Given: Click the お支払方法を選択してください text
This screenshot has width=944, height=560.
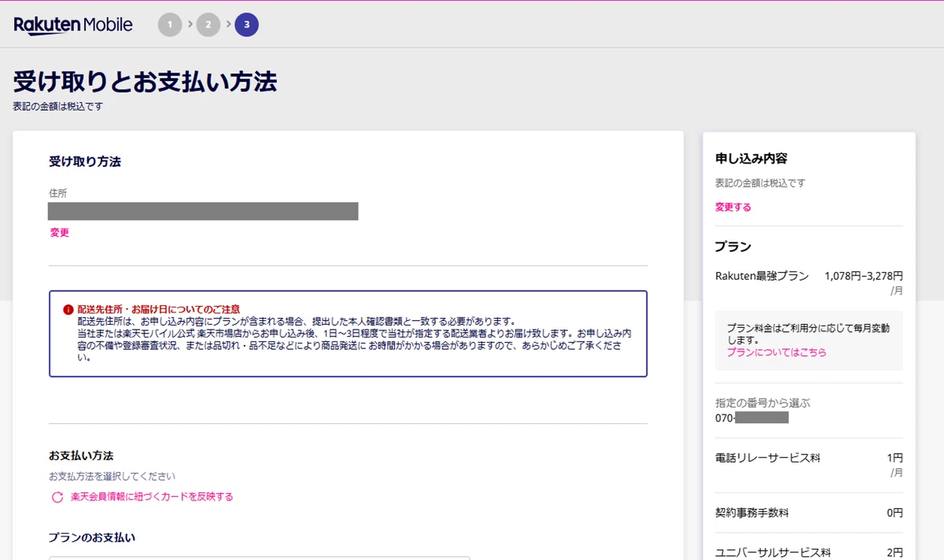Looking at the screenshot, I should (x=112, y=477).
